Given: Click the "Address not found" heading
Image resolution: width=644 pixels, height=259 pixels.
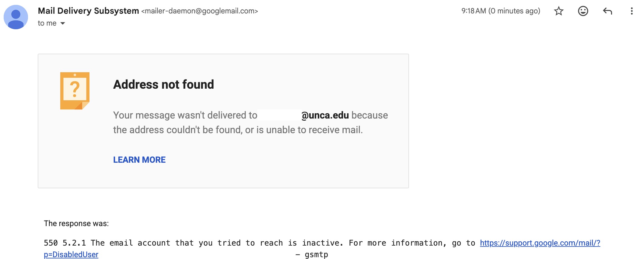Looking at the screenshot, I should [x=163, y=84].
